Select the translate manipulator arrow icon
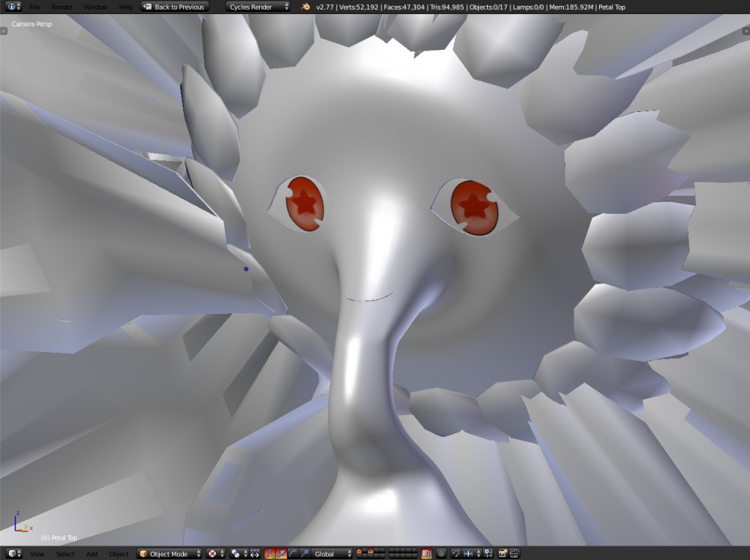This screenshot has height=560, width=750. point(281,554)
